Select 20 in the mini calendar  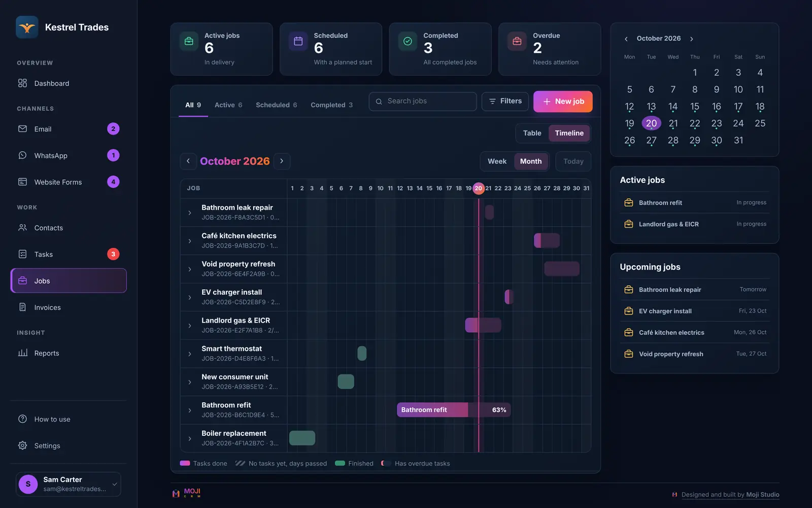click(651, 123)
